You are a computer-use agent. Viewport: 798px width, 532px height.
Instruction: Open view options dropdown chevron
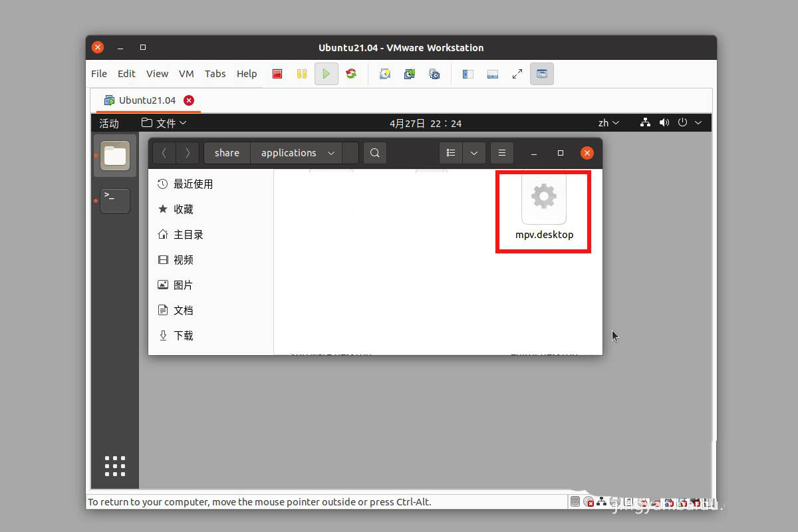474,153
